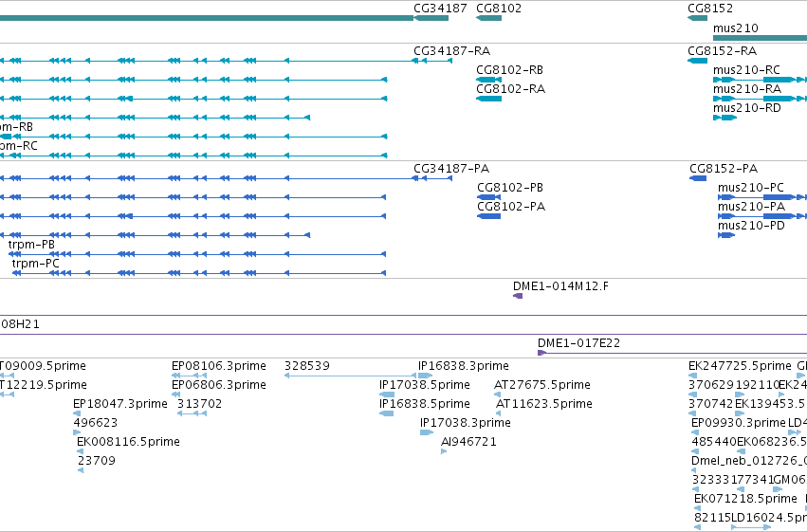Viewport: 807px width, 532px height.
Task: Select the mus210-RD transcript label
Action: click(x=747, y=108)
